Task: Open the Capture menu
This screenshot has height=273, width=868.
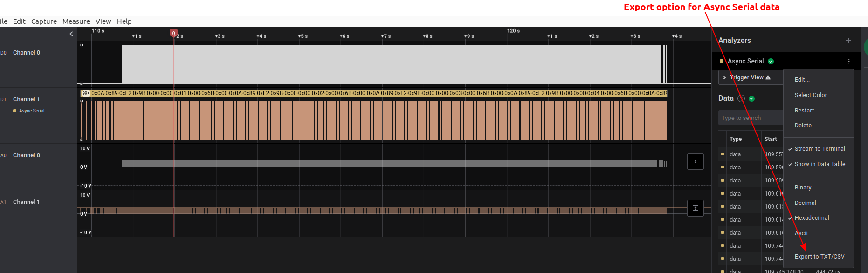Action: [x=44, y=21]
